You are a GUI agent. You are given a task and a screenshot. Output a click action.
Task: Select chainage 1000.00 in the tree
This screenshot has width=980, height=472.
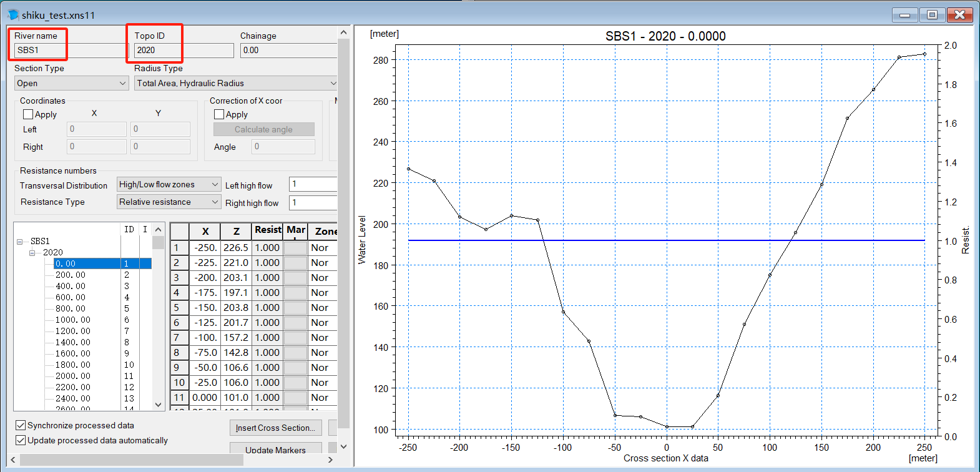coord(73,320)
